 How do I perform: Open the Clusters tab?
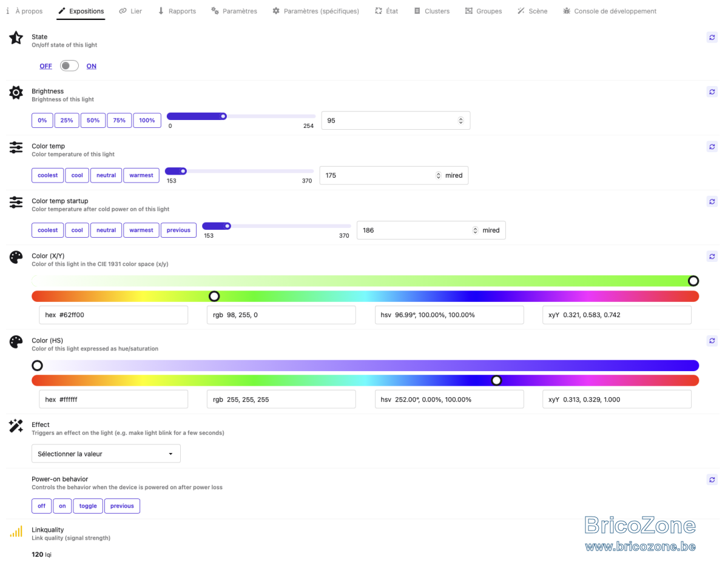[x=431, y=11]
